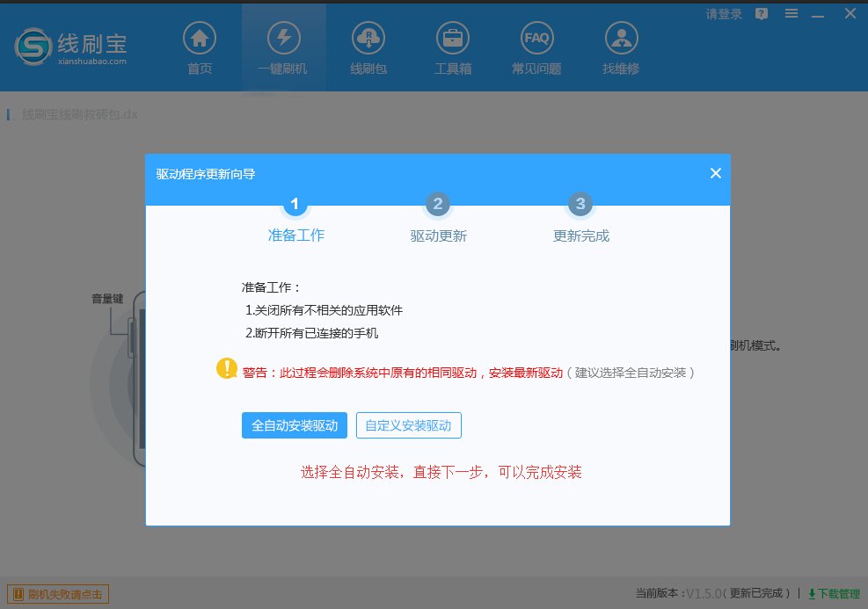Open the 首页 home icon
The height and width of the screenshot is (609, 868).
199,38
